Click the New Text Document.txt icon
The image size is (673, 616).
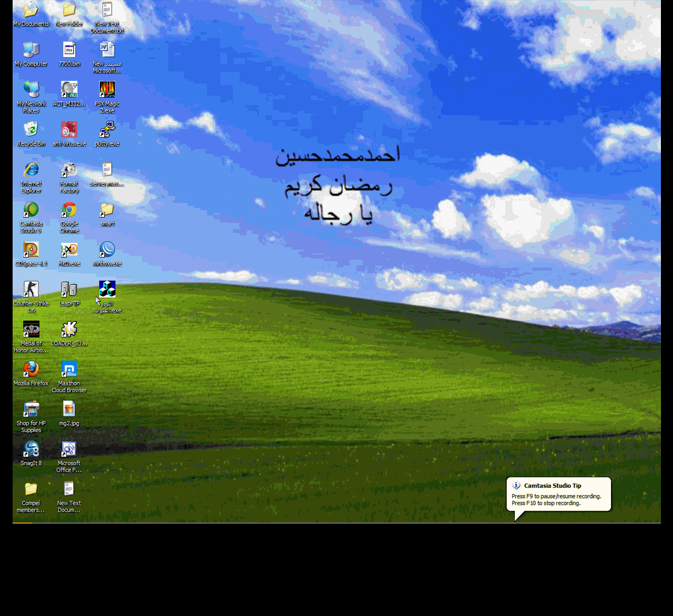tap(107, 11)
